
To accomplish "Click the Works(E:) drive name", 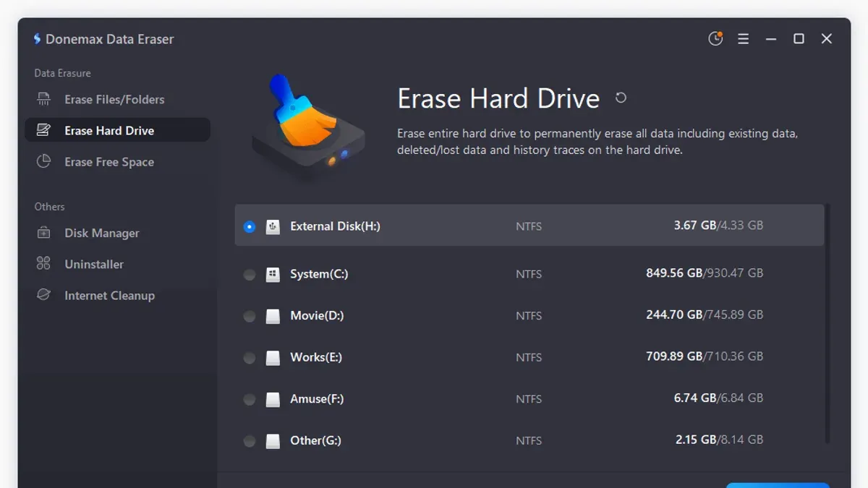I will pyautogui.click(x=316, y=357).
